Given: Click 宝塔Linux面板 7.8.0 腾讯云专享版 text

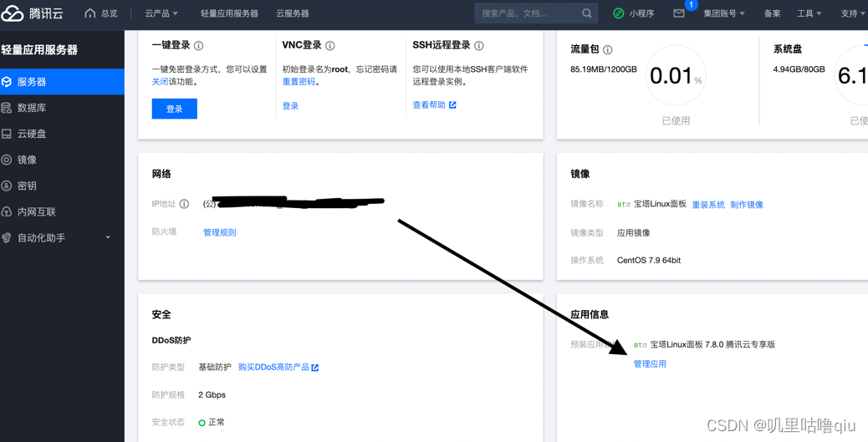Looking at the screenshot, I should tap(712, 344).
